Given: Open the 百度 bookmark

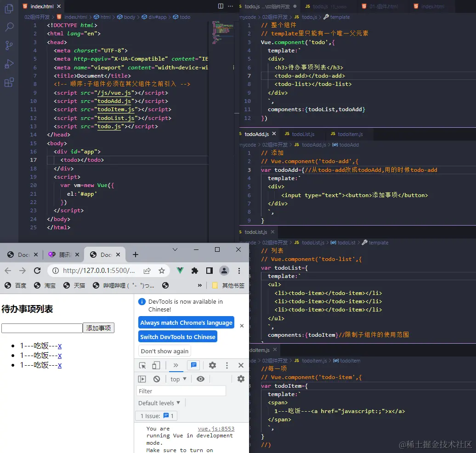Looking at the screenshot, I should click(x=16, y=285).
